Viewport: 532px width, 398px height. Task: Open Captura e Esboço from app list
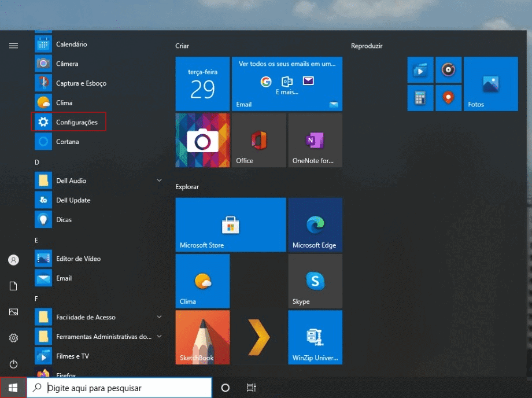98,83
